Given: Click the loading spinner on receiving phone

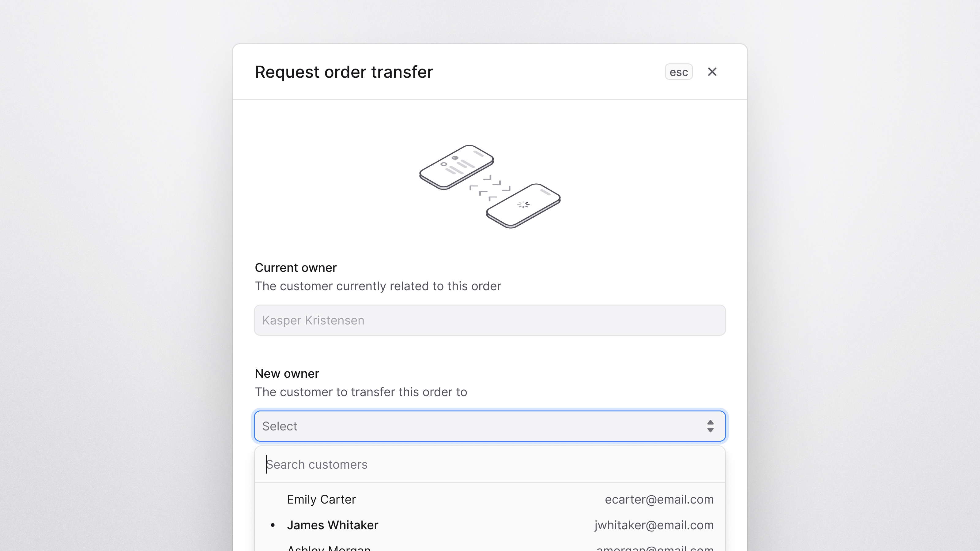Looking at the screenshot, I should (523, 204).
